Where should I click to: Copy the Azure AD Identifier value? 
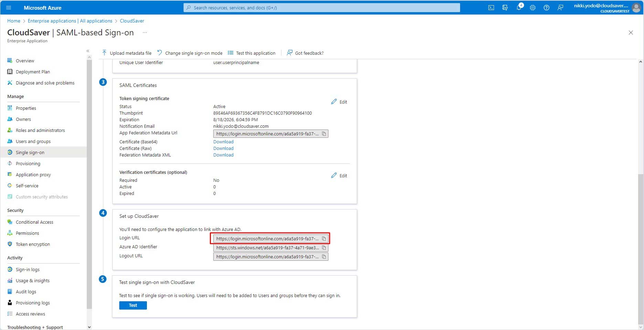[324, 248]
